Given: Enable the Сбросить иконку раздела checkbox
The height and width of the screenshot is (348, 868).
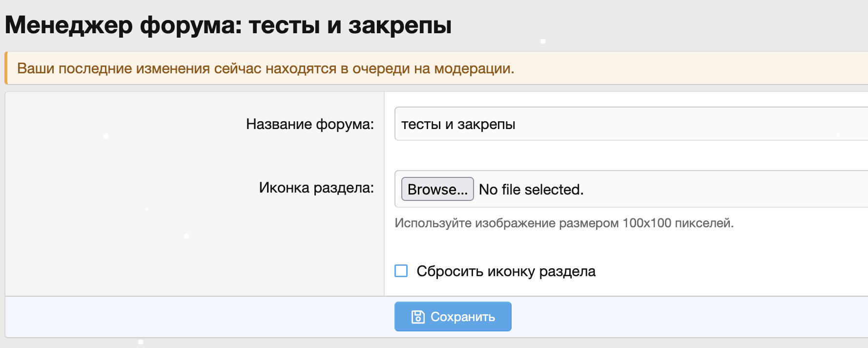Looking at the screenshot, I should (401, 271).
